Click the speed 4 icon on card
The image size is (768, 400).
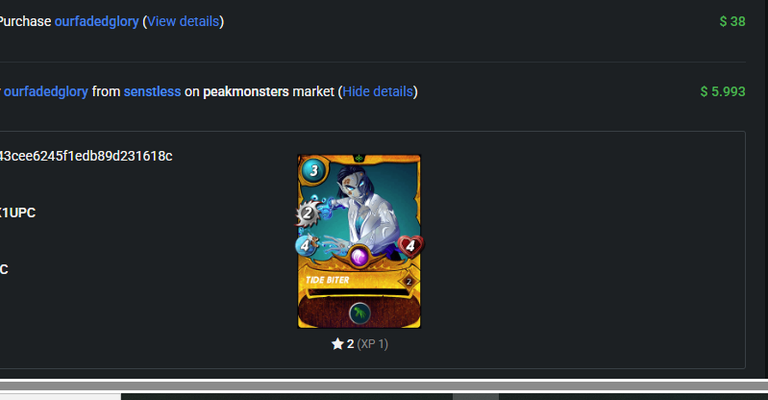[x=305, y=245]
